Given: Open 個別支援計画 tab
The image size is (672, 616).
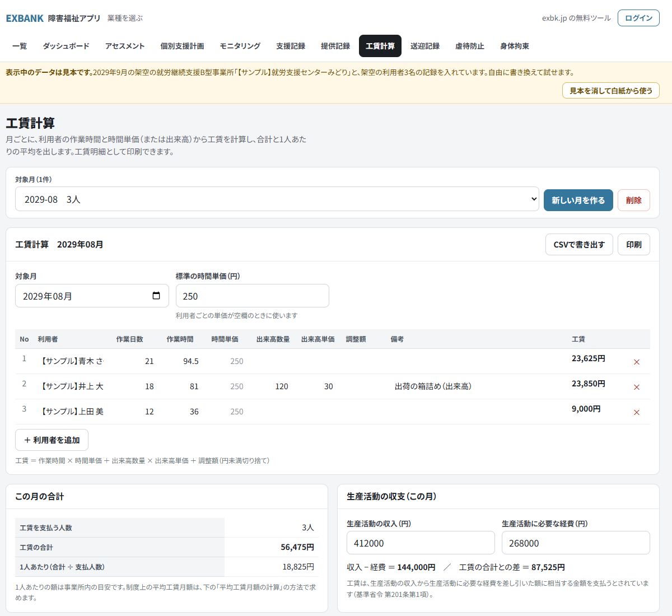Looking at the screenshot, I should [182, 46].
